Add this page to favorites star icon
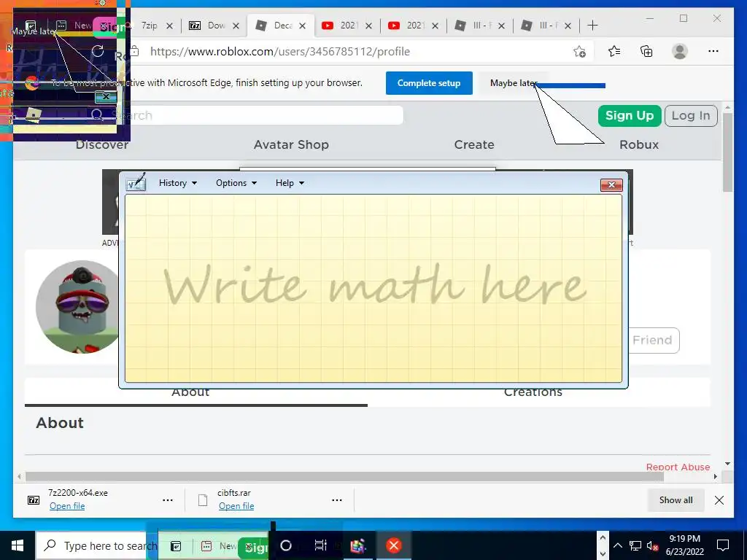The width and height of the screenshot is (747, 560). pos(579,52)
